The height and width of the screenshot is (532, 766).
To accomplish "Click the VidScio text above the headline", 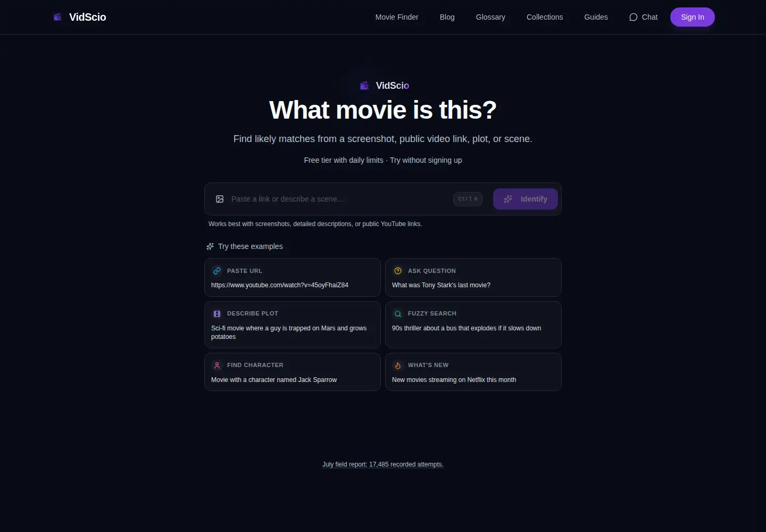I will (x=393, y=86).
